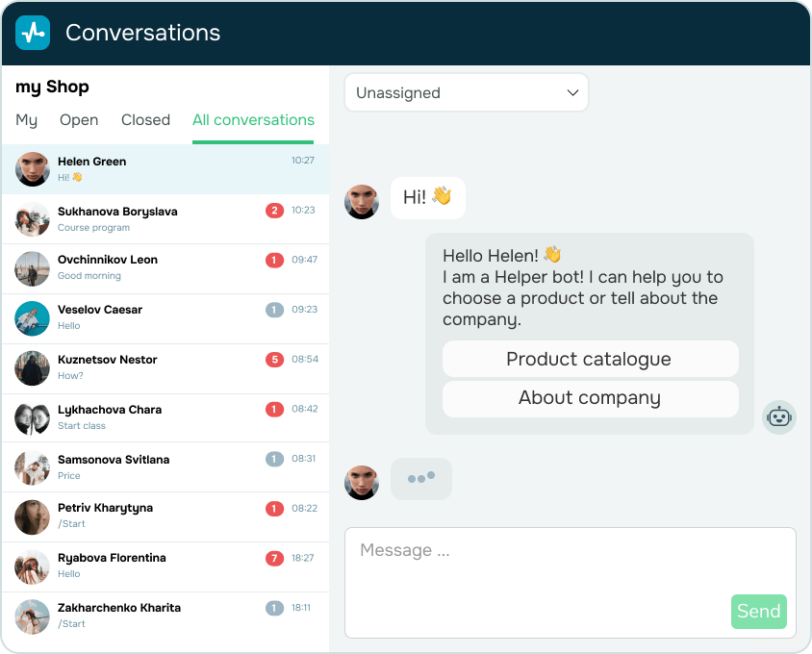Screen dimensions: 812x654
Task: Click Ovchinnikov Leon's avatar
Action: pyautogui.click(x=32, y=268)
